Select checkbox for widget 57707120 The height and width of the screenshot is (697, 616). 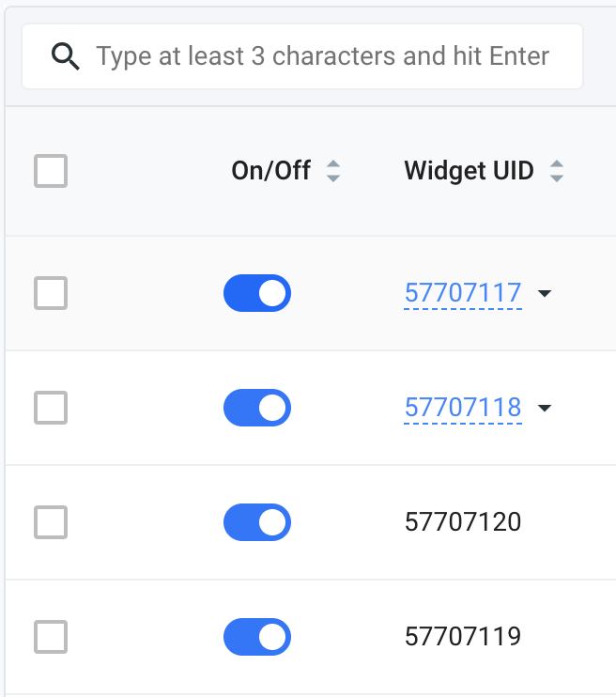point(51,522)
